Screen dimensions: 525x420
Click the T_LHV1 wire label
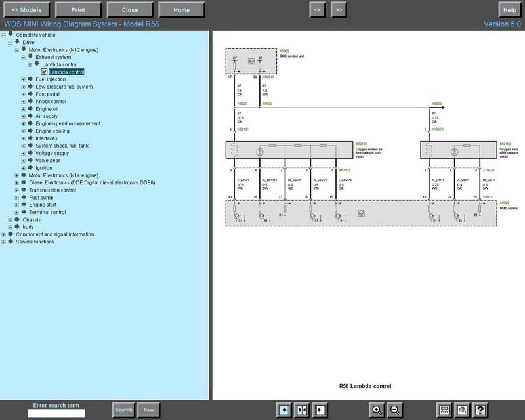[x=243, y=180]
